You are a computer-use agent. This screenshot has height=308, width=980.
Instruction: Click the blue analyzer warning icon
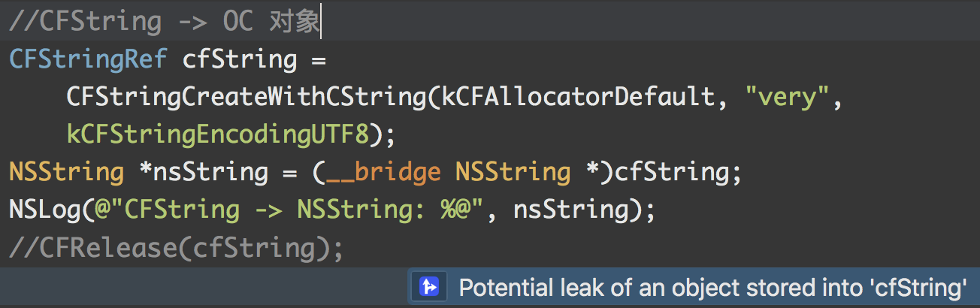429,287
